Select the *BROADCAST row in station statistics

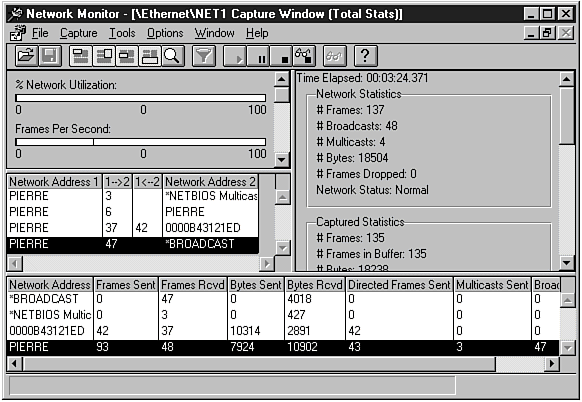point(283,299)
